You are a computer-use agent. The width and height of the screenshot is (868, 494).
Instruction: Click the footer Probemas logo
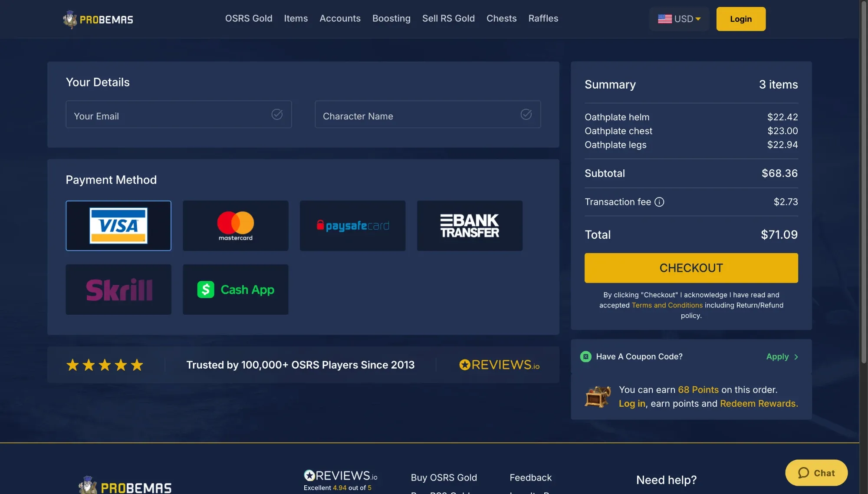[x=125, y=485]
